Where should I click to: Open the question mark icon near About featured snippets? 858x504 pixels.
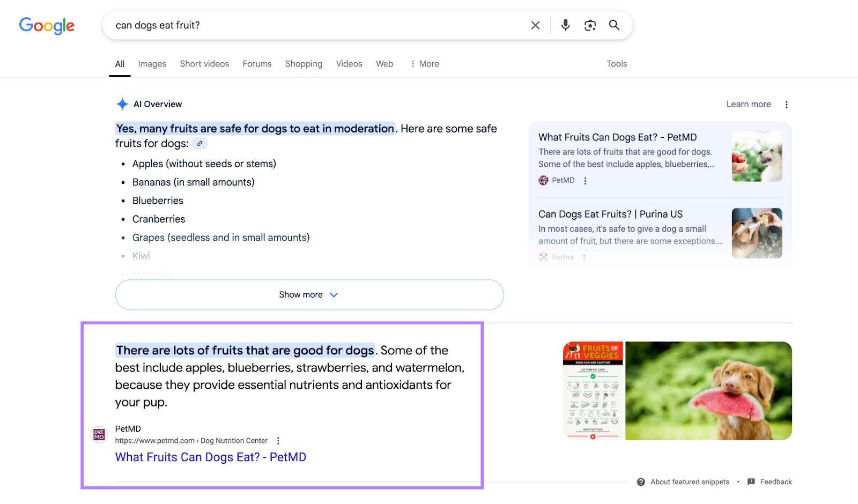(x=640, y=481)
